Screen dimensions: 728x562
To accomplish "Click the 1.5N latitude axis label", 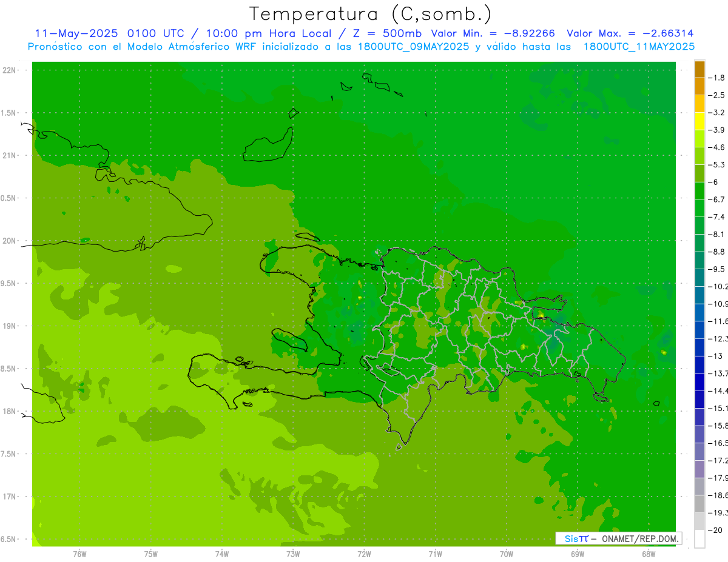I will click(9, 113).
